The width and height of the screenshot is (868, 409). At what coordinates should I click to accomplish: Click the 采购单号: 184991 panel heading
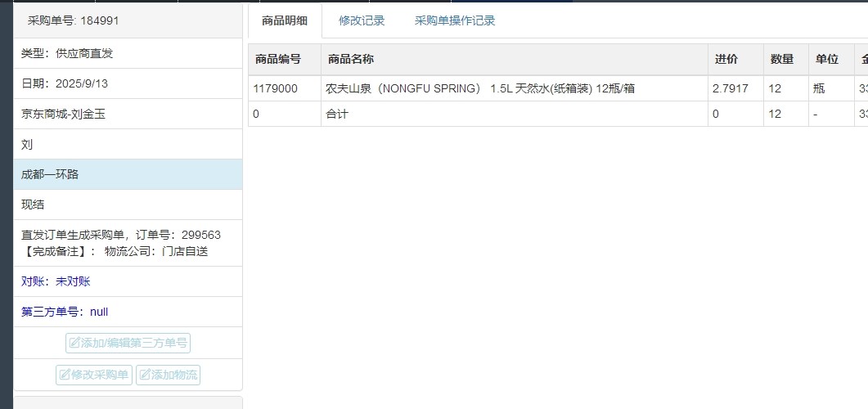coord(74,20)
